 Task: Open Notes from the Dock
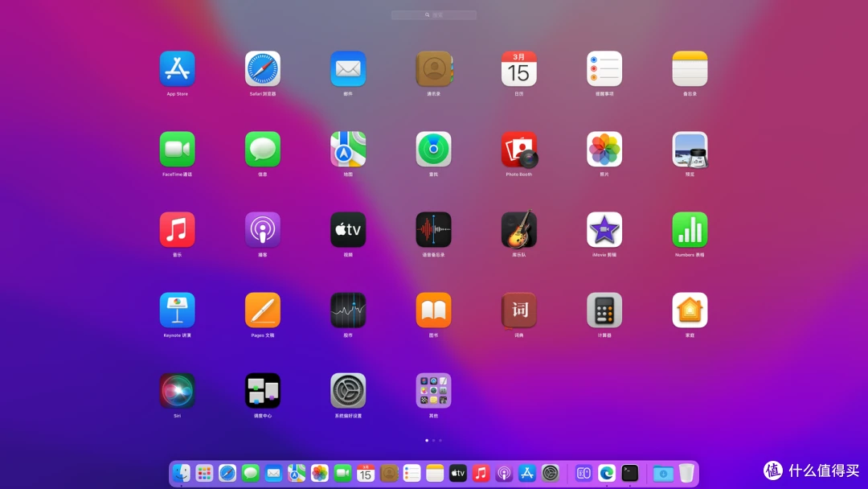(x=435, y=473)
